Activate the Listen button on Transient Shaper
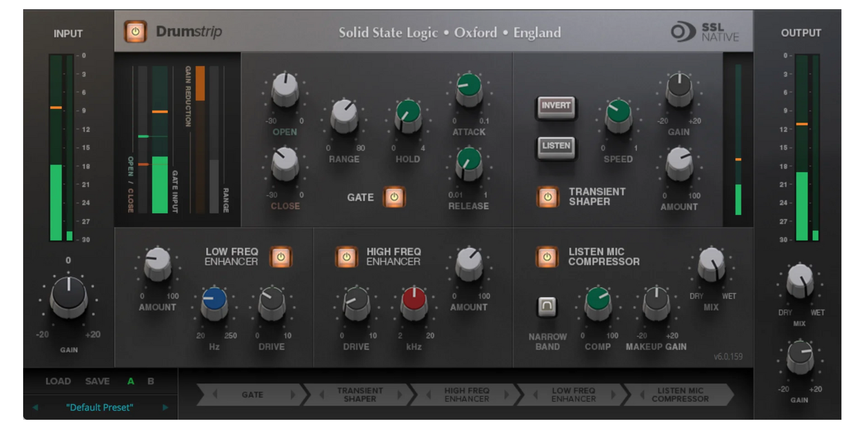868x427 pixels. (x=557, y=146)
